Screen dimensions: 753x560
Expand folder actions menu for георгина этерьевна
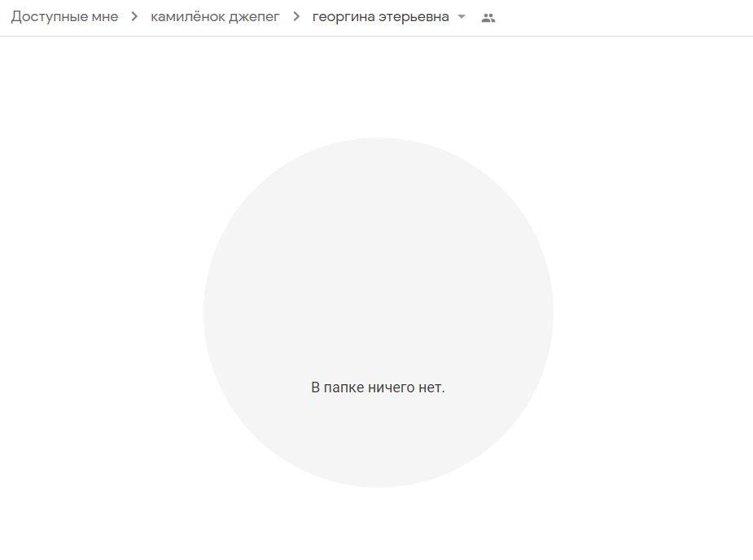[462, 17]
